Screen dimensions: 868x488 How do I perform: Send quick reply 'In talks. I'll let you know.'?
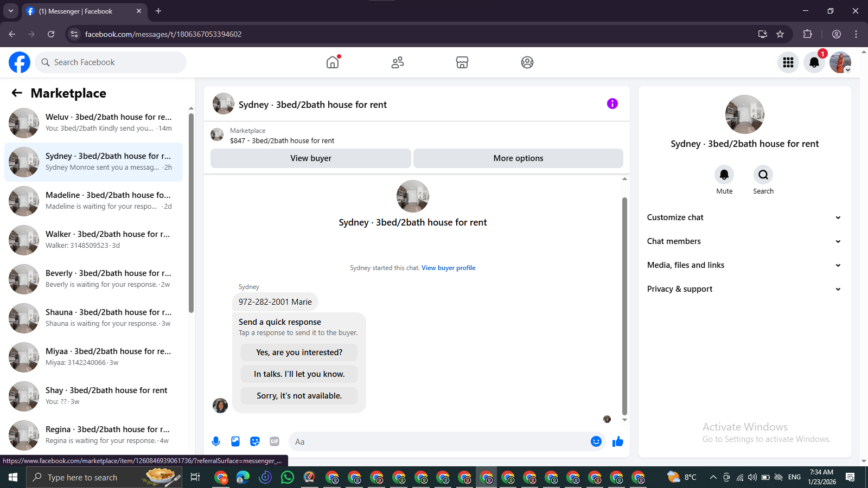click(299, 374)
